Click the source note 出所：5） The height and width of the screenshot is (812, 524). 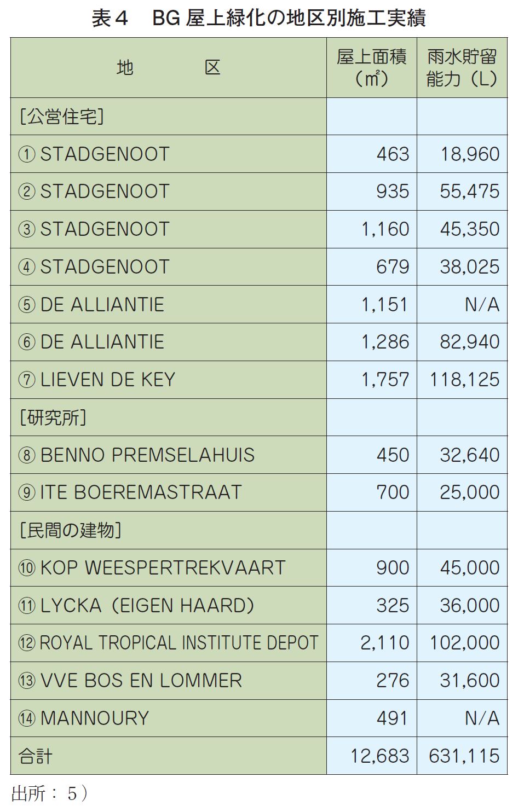49,793
